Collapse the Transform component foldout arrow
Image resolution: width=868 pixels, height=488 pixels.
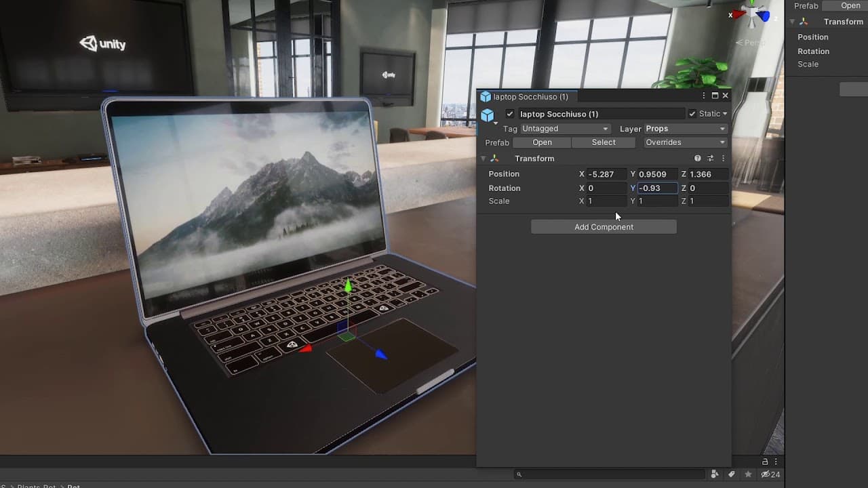pos(484,159)
